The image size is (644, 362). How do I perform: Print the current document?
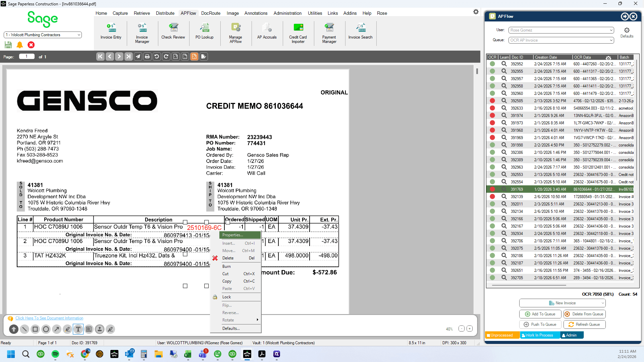click(147, 57)
